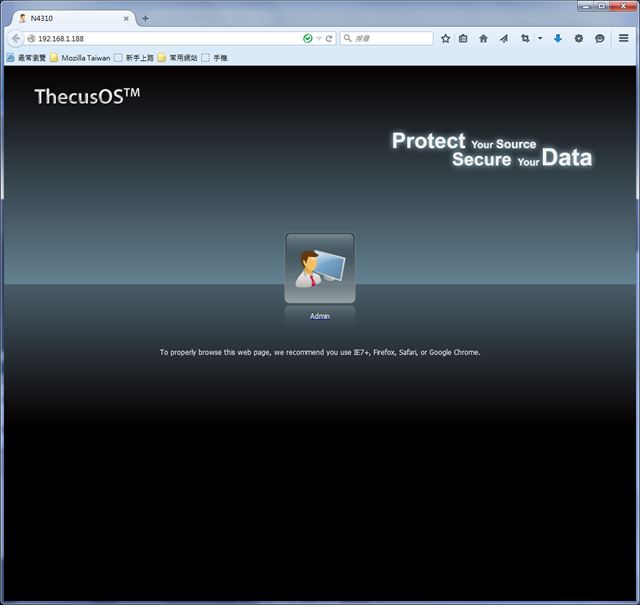Close the N4310 tab
Image resolution: width=640 pixels, height=605 pixels.
126,18
